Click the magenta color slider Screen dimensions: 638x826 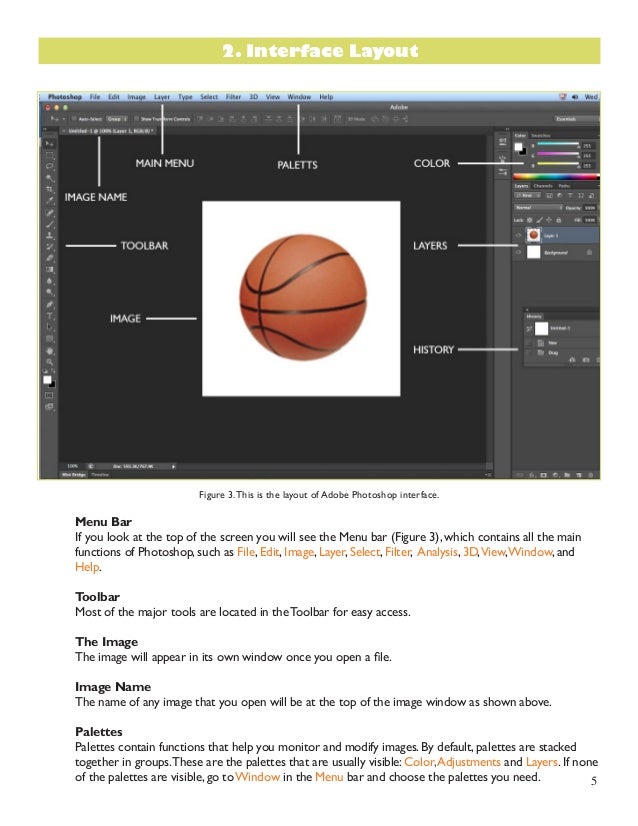(x=558, y=154)
